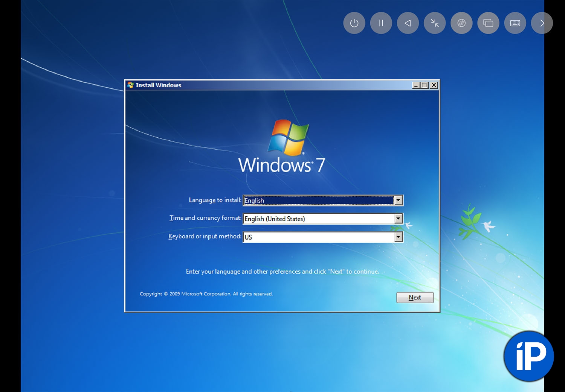565x392 pixels.
Task: Pause the virtual machine
Action: (x=381, y=23)
